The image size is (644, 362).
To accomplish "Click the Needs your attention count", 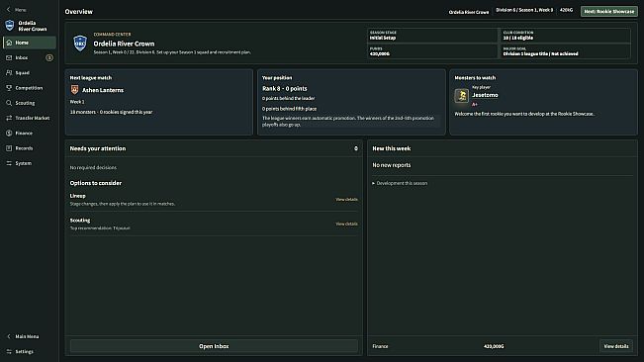I will coord(356,148).
